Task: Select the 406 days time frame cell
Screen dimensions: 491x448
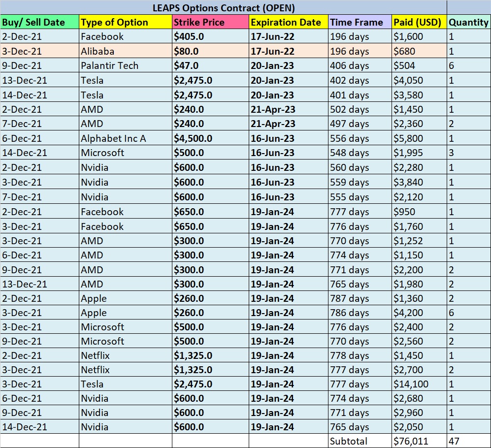Action: tap(360, 65)
